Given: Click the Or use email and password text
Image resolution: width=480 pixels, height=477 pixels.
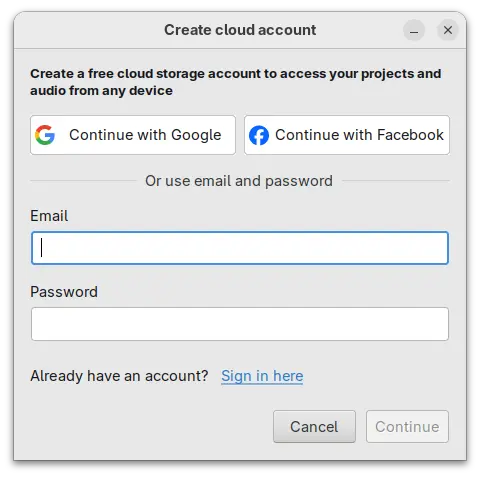Looking at the screenshot, I should coord(239,181).
